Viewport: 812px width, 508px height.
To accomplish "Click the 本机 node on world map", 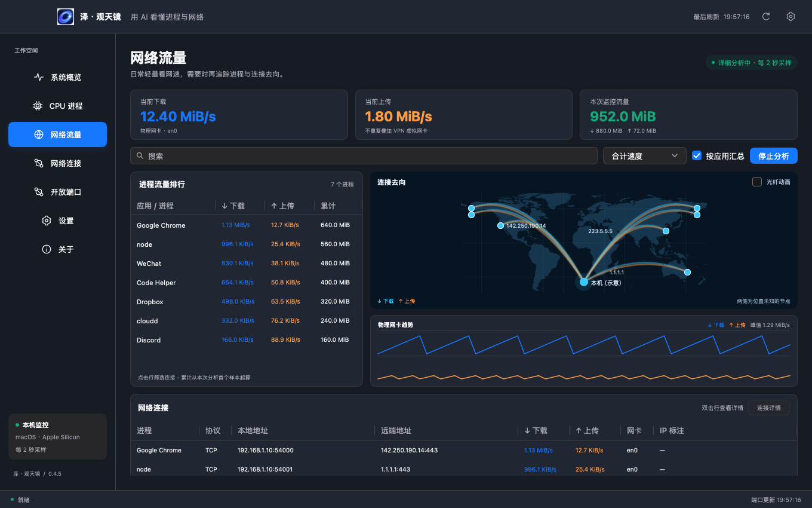I will pyautogui.click(x=584, y=282).
